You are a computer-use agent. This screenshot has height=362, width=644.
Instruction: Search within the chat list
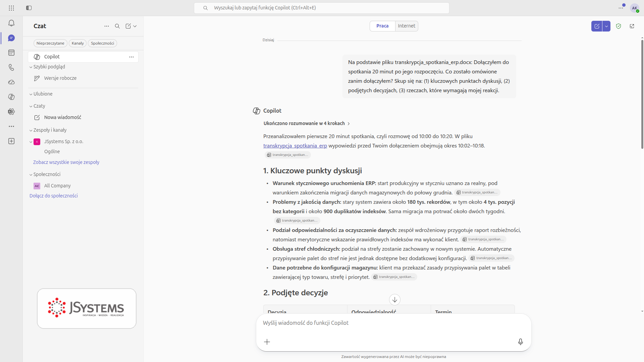click(117, 26)
